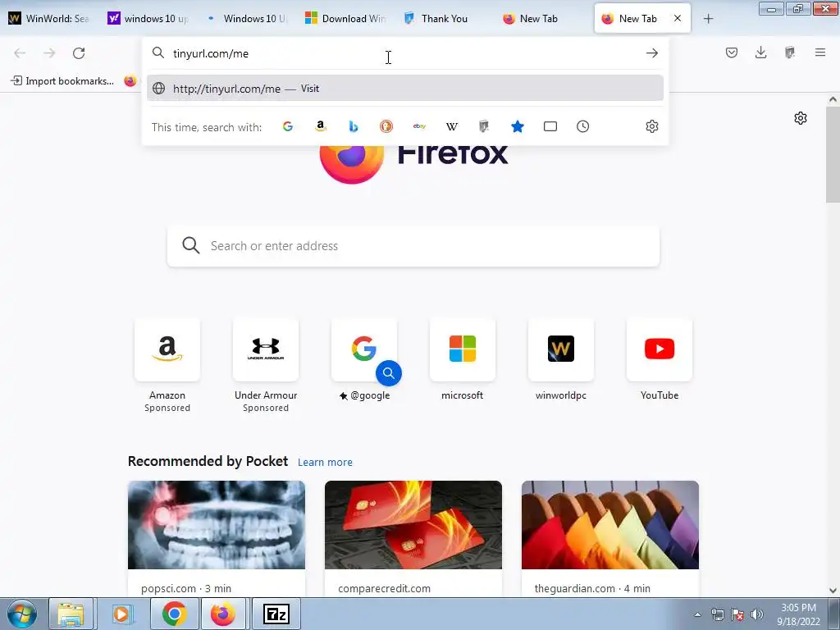Open Save to Pocket button

click(x=732, y=52)
